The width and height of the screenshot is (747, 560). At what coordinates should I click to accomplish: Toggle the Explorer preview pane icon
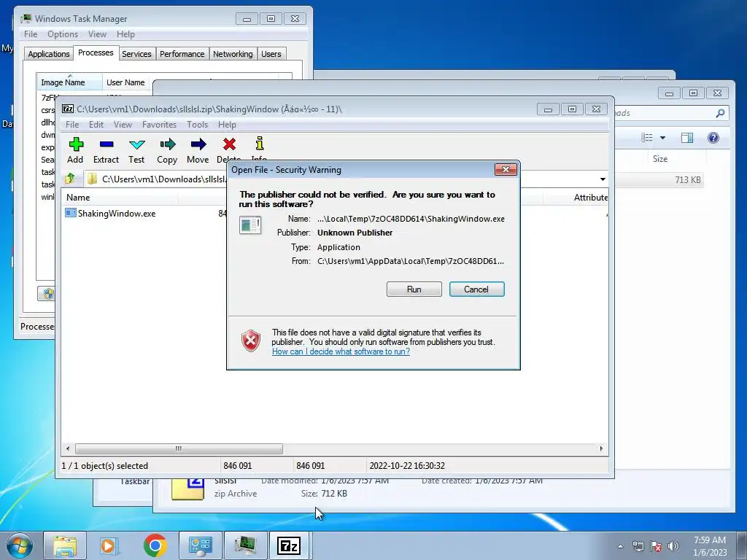click(x=687, y=138)
